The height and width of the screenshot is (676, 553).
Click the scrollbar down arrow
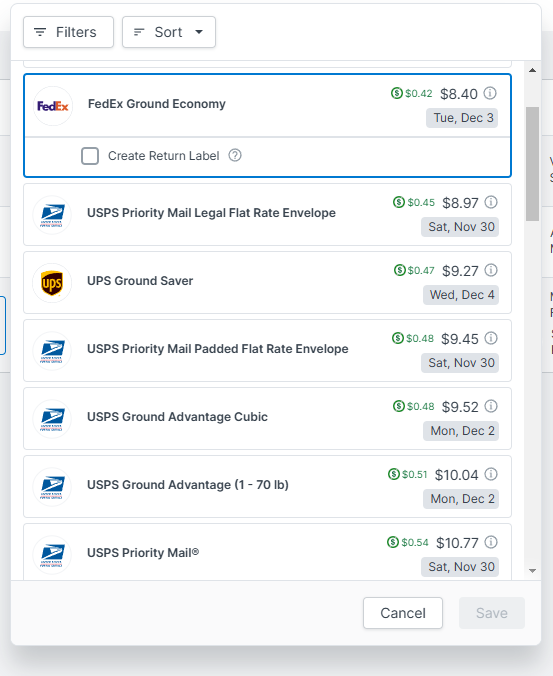[532, 571]
